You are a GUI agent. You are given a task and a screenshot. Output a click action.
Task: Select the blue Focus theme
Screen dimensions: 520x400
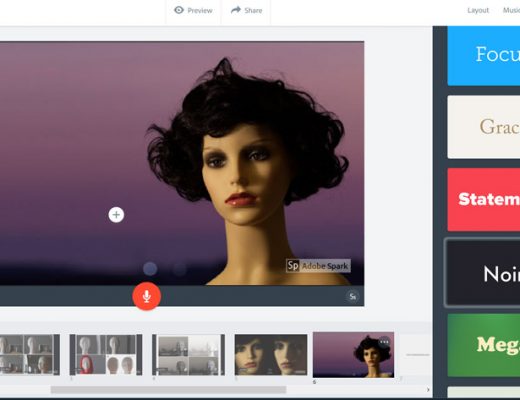[x=484, y=56]
